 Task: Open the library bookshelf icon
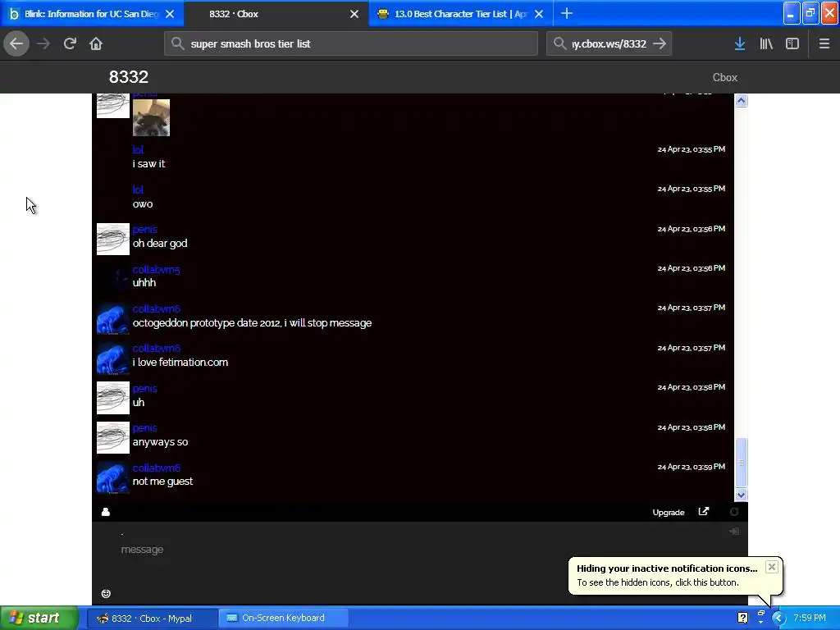pyautogui.click(x=766, y=43)
